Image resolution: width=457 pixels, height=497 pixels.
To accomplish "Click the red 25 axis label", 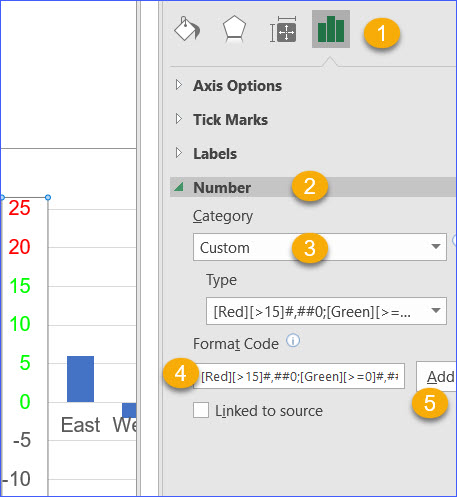I will pos(19,208).
